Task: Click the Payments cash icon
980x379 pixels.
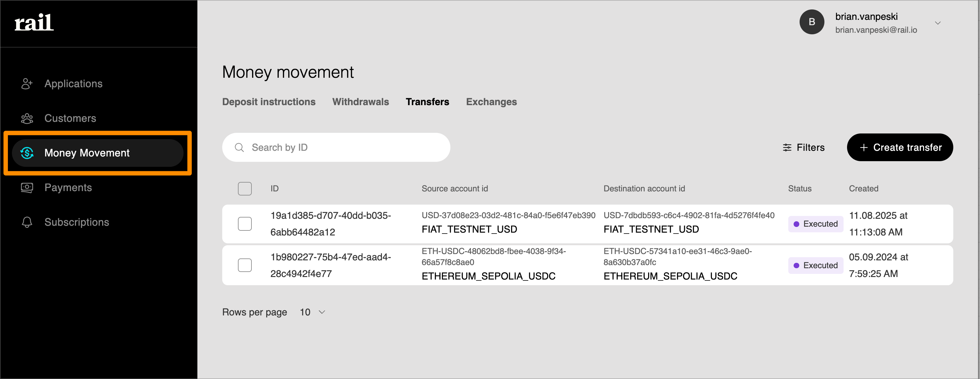Action: (27, 188)
